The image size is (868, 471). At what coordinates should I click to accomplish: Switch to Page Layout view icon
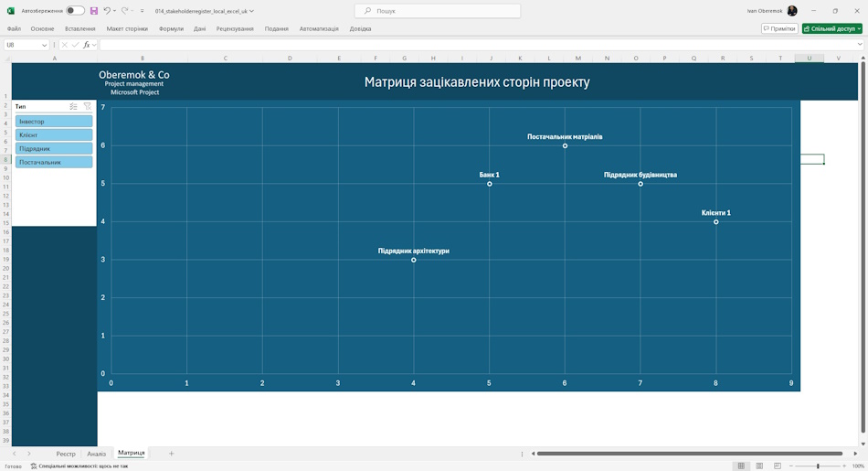click(759, 466)
